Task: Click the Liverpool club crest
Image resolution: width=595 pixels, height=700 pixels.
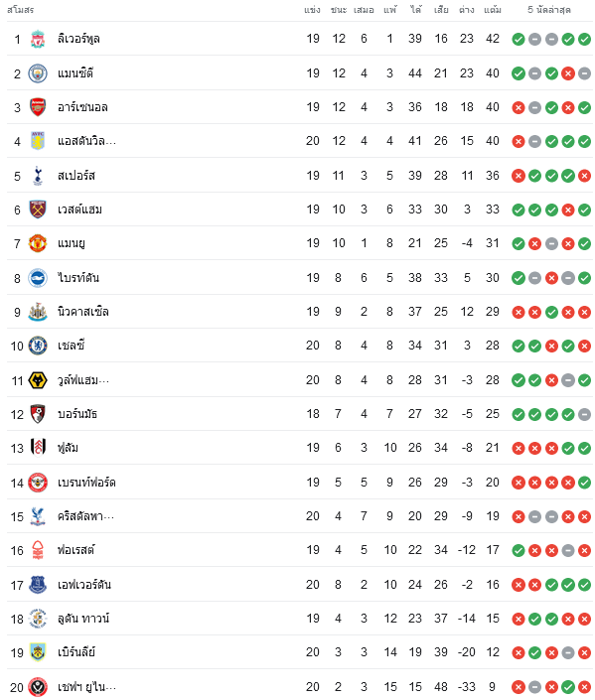Action: point(38,40)
